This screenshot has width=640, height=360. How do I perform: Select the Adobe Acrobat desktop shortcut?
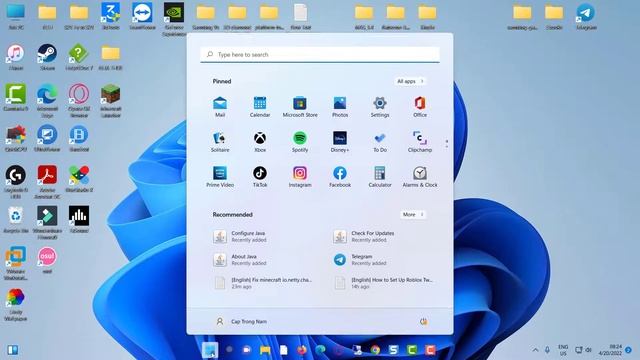click(x=47, y=182)
